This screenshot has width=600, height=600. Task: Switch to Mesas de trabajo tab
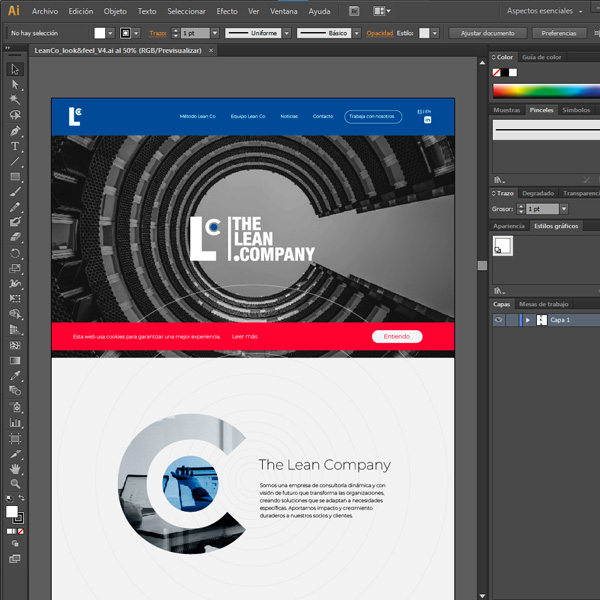coord(543,304)
